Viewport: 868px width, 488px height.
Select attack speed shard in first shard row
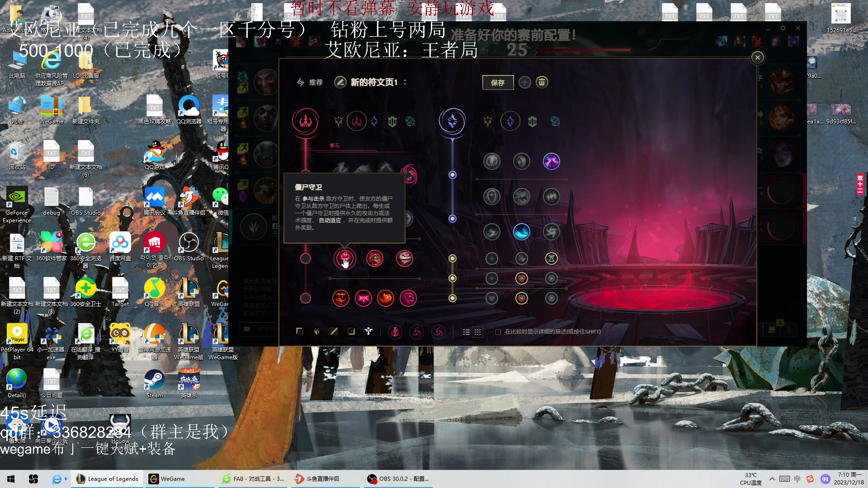point(522,258)
